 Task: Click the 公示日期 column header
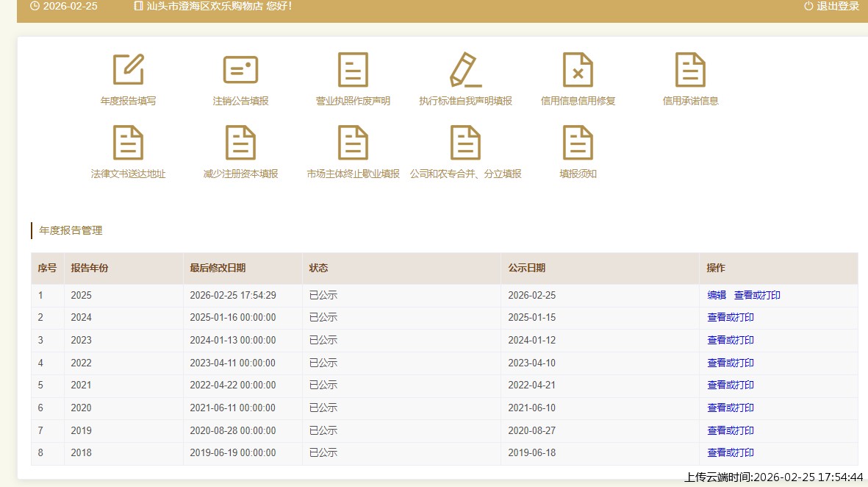click(x=527, y=269)
